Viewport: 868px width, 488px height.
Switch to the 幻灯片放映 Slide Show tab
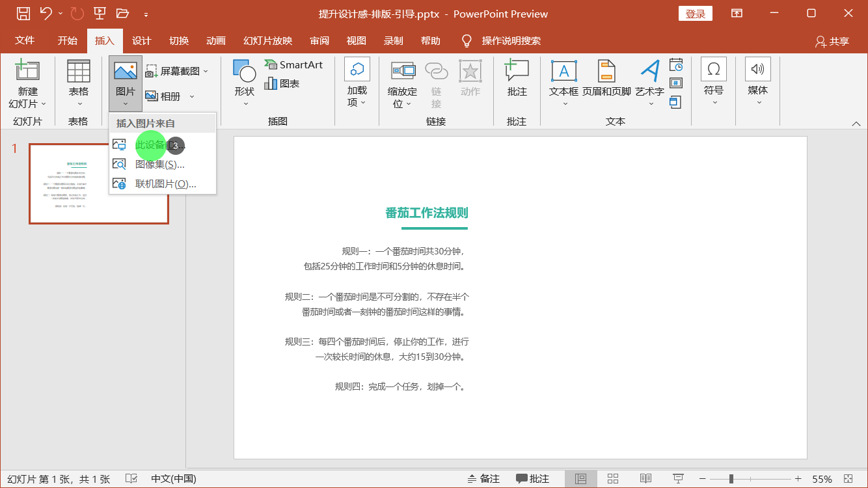coord(268,40)
